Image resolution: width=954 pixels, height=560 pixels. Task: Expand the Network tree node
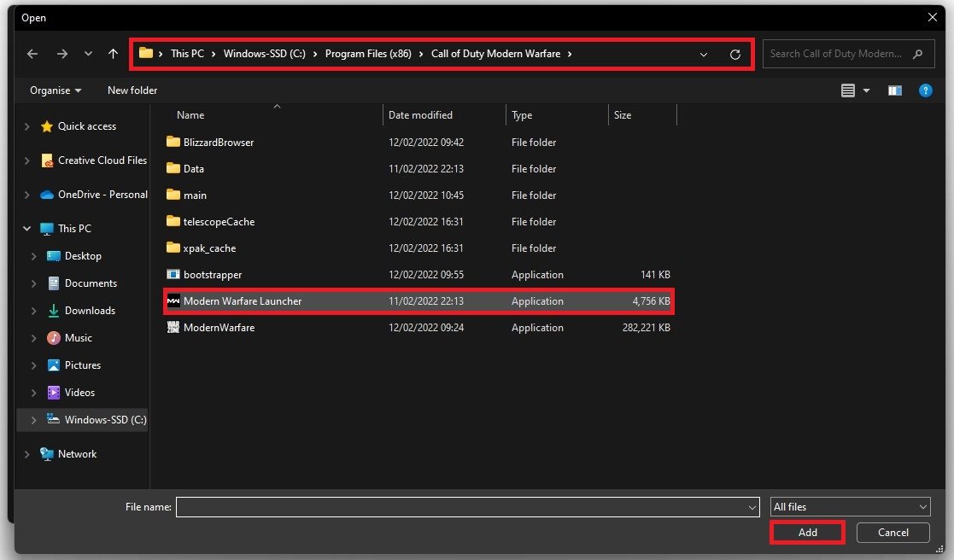pos(27,454)
